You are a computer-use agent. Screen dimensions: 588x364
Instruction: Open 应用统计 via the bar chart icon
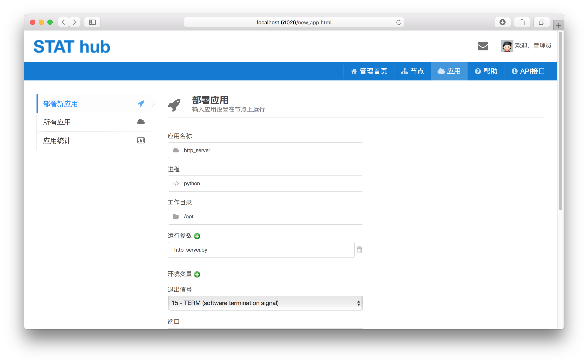141,140
